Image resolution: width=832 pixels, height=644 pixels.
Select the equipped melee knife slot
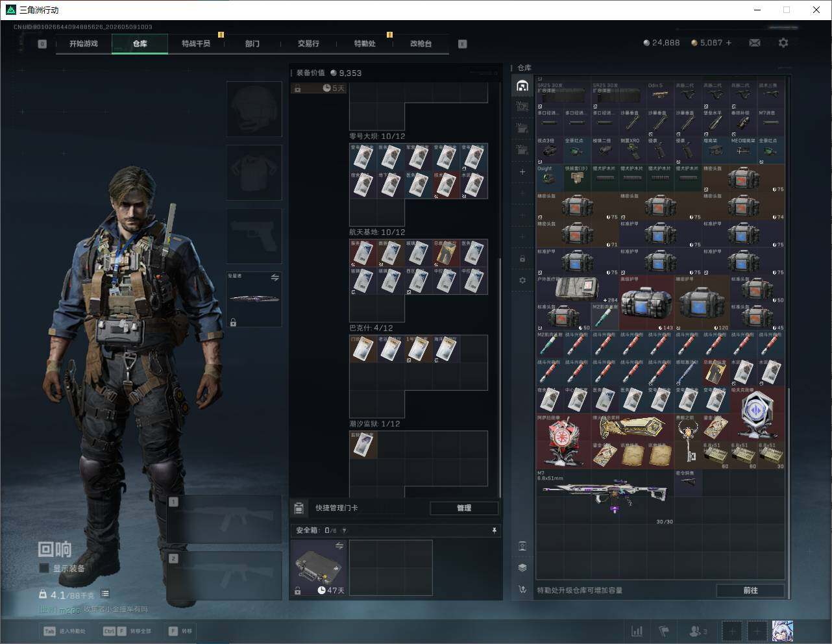pos(254,299)
